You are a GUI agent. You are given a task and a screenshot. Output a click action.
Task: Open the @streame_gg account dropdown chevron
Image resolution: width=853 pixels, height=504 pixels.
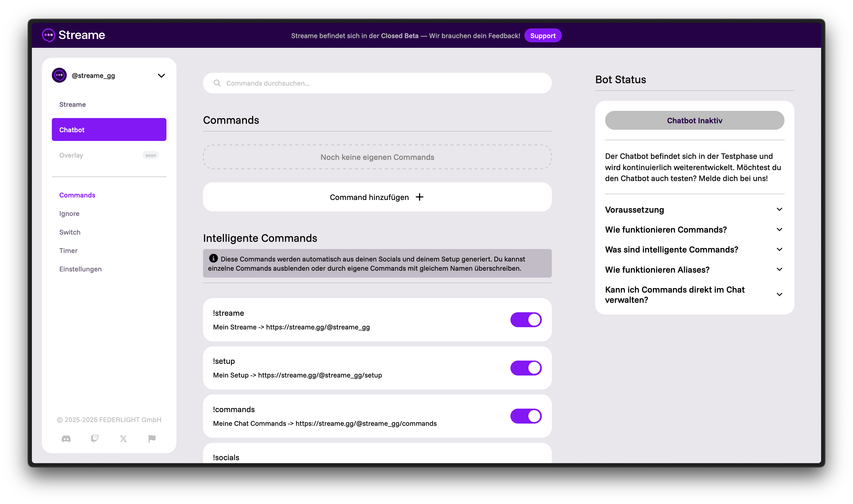point(161,75)
